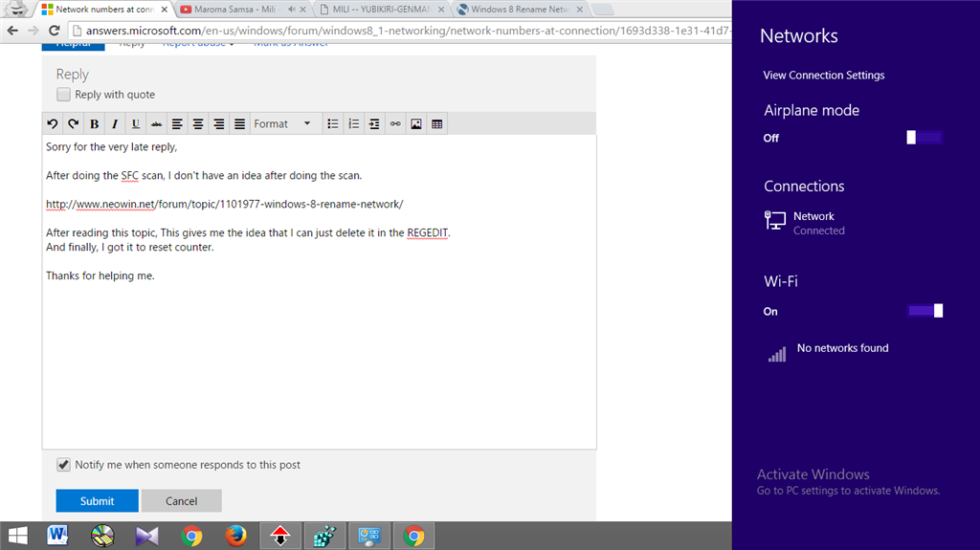Viewport: 980px width, 550px height.
Task: Close the MILI YUBIKIRI-GENMAN tab
Action: [441, 10]
